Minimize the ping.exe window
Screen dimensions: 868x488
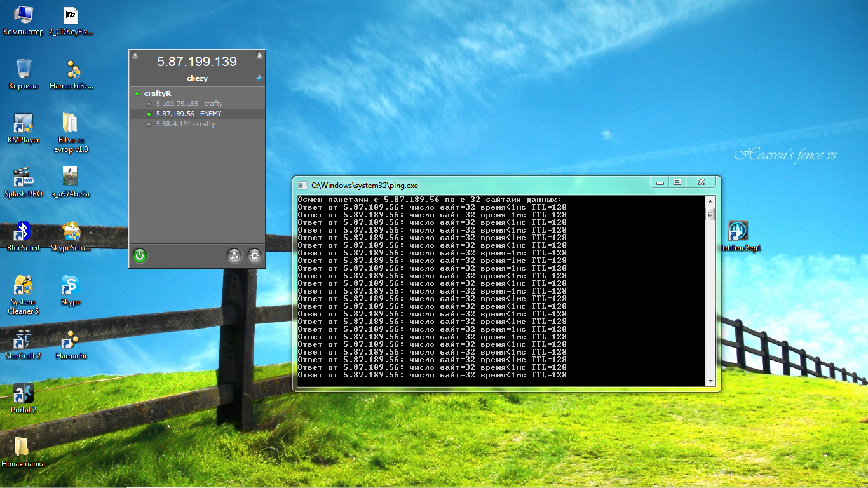(x=660, y=182)
